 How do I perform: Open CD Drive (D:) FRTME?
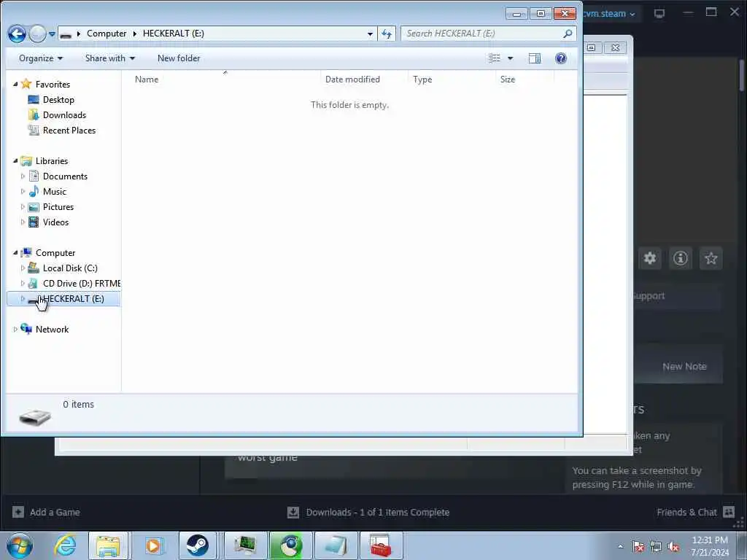(82, 284)
